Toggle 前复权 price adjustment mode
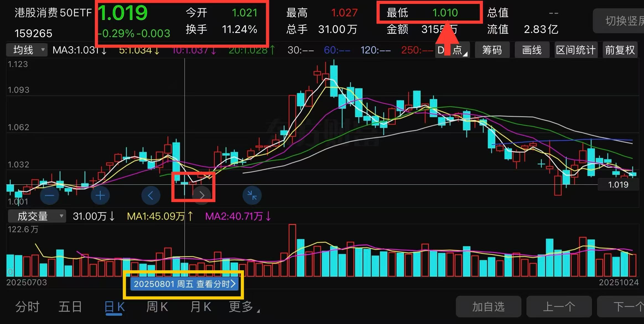This screenshot has width=644, height=324. point(620,50)
